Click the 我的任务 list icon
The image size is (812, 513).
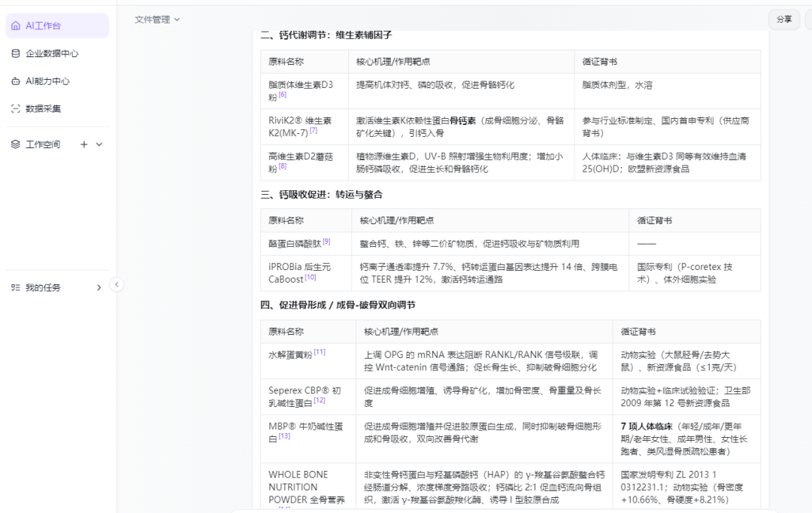(16, 287)
